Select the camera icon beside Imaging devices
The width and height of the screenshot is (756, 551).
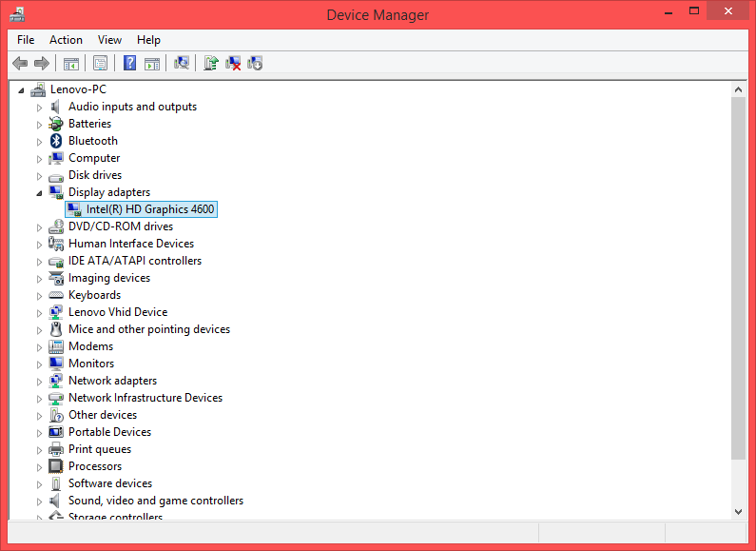point(56,278)
